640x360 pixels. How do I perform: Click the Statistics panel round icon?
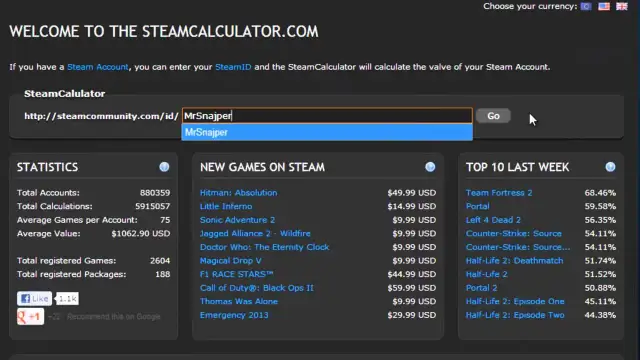point(164,167)
